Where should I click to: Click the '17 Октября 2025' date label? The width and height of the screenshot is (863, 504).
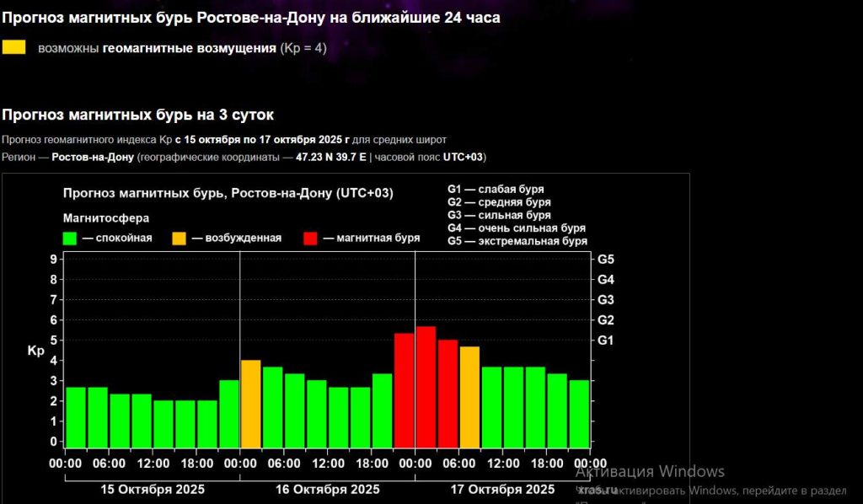[503, 490]
